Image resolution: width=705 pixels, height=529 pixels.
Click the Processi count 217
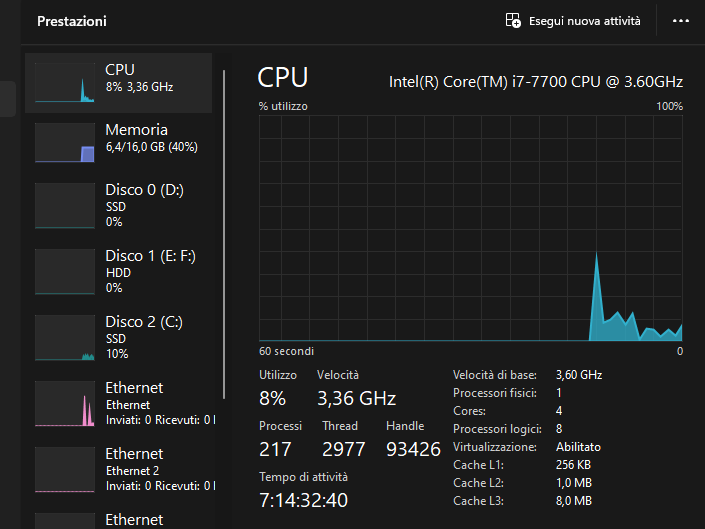tap(275, 449)
